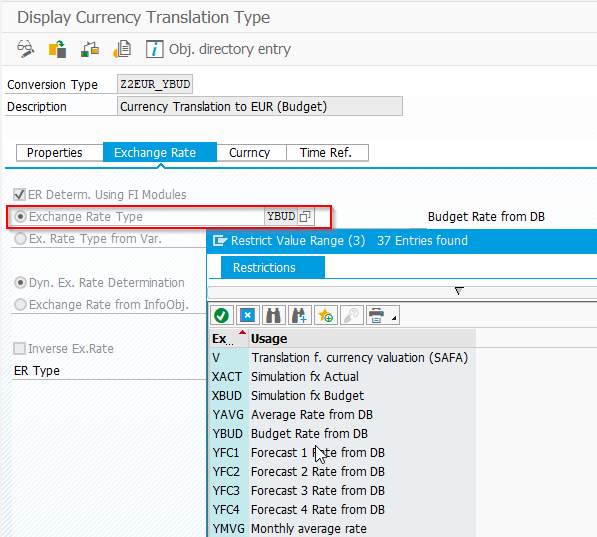Viewport: 597px width, 537px height.
Task: Click the yellow-box object switch icon
Action: tap(57, 49)
